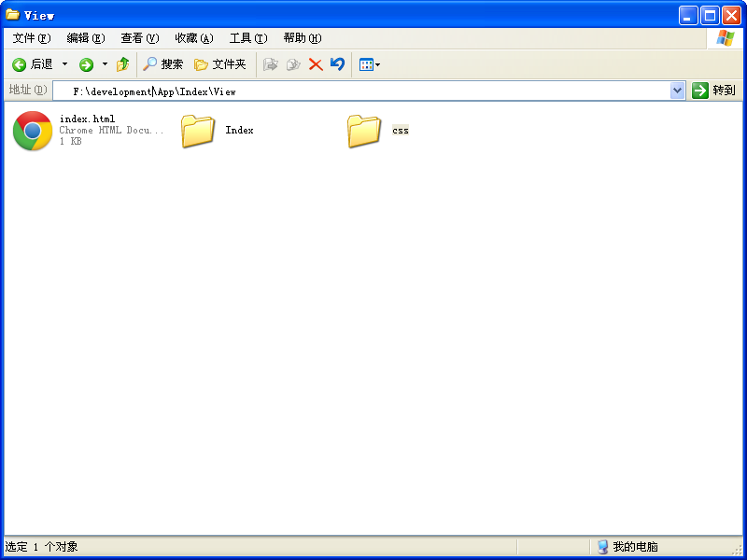Toggle the Folders (文件夹) pane
The image size is (747, 560).
[219, 64]
